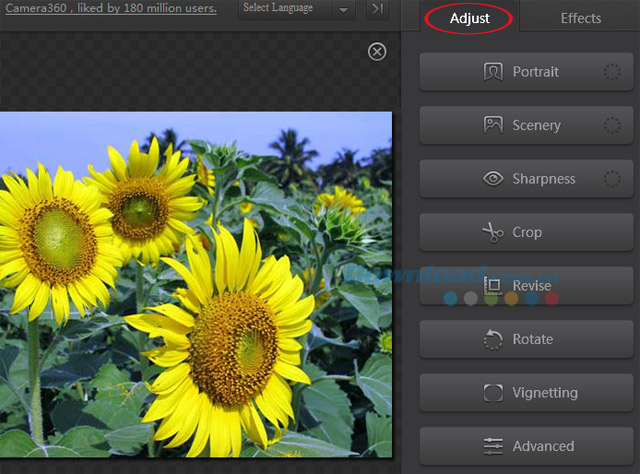Open the Sharpness adjustment
Screen dimensions: 640x474
pyautogui.click(x=526, y=179)
